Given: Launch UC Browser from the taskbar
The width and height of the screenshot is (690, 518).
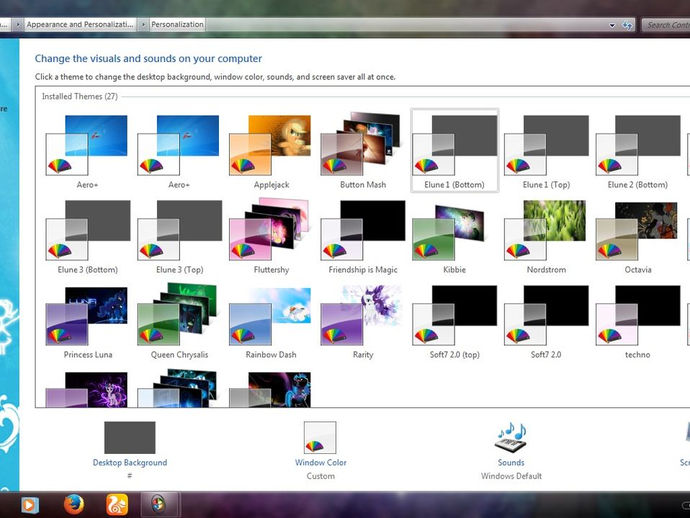Looking at the screenshot, I should point(117,504).
